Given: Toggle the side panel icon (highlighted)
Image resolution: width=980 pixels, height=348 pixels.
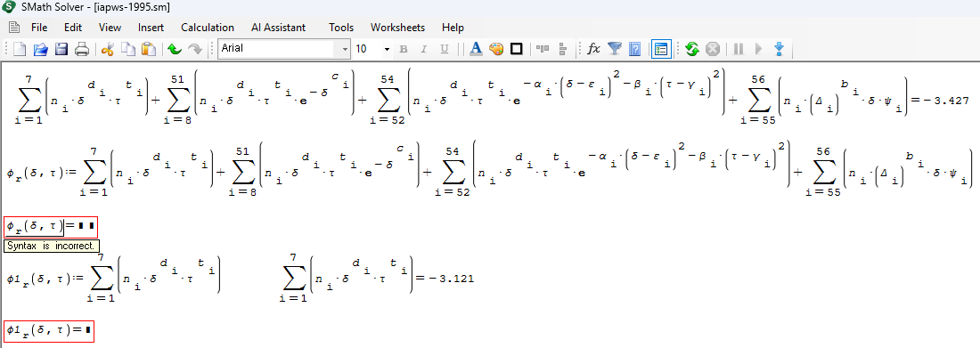Looking at the screenshot, I should click(x=661, y=49).
